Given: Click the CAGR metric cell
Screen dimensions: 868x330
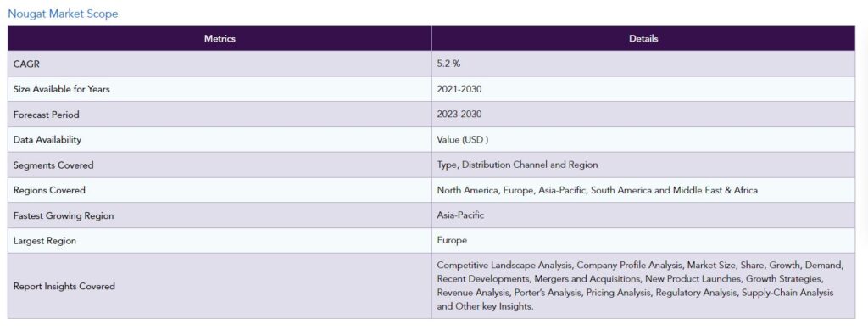Looking at the screenshot, I should pos(220,64).
